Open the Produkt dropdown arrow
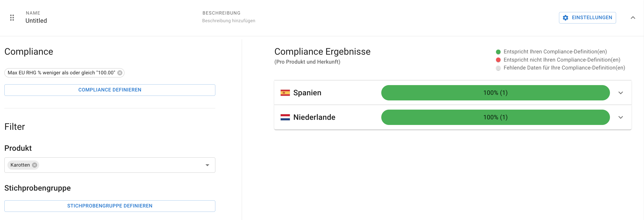The image size is (644, 220). [207, 165]
